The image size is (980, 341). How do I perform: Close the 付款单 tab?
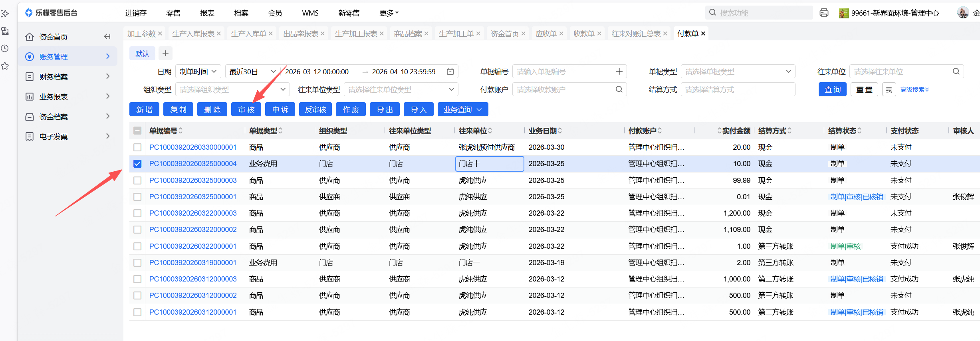703,34
